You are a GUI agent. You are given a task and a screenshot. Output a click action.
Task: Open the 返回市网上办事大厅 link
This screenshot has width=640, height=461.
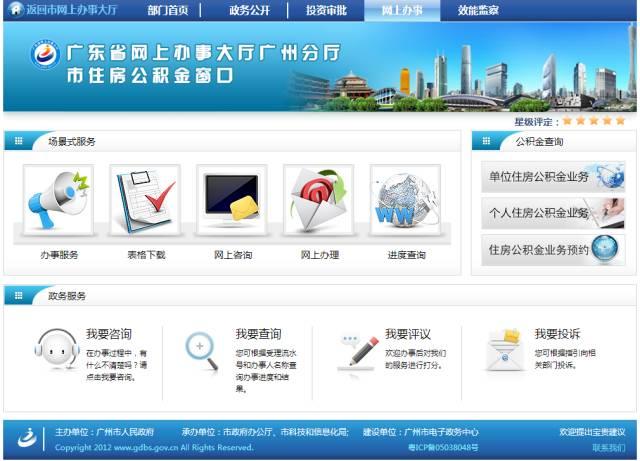72,9
